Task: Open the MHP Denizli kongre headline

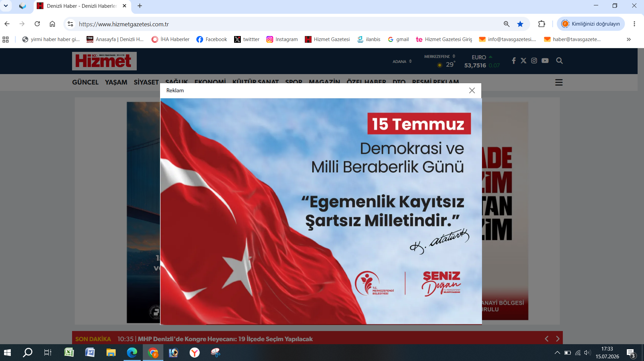Action: pyautogui.click(x=225, y=339)
